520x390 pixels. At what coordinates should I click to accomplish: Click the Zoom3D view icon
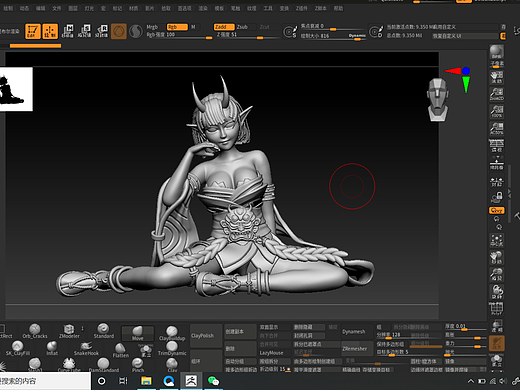pos(496,275)
